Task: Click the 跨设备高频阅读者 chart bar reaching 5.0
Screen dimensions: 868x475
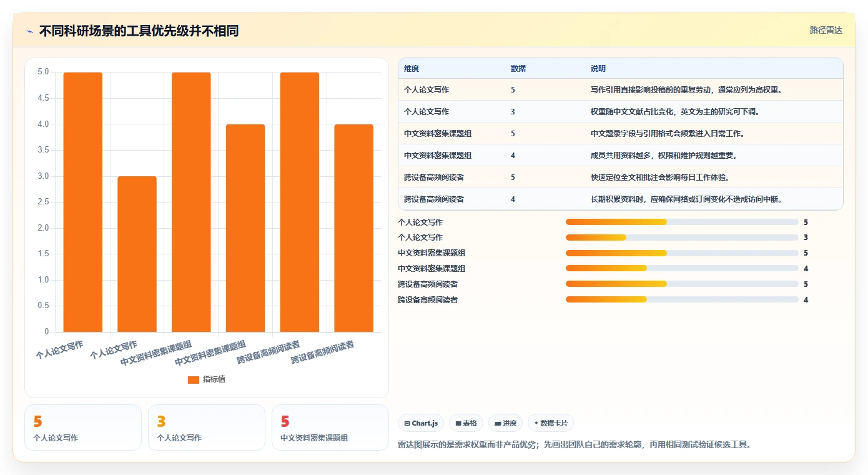Action: (300, 202)
